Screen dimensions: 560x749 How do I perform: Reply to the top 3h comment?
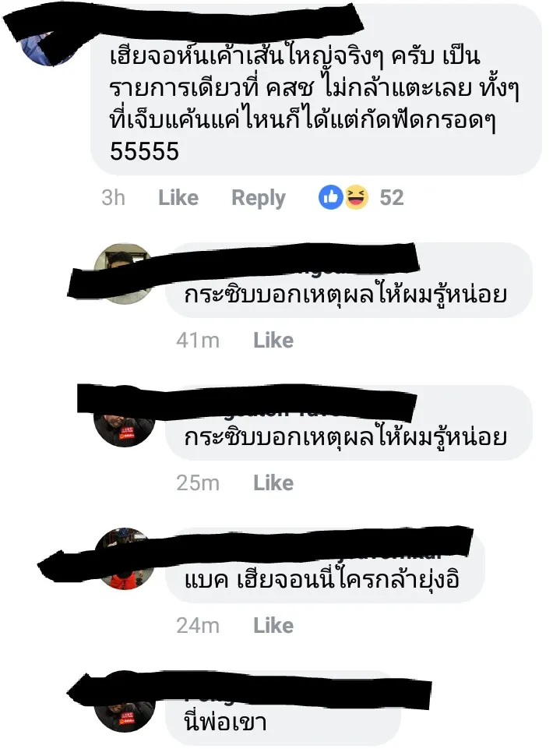point(259,198)
